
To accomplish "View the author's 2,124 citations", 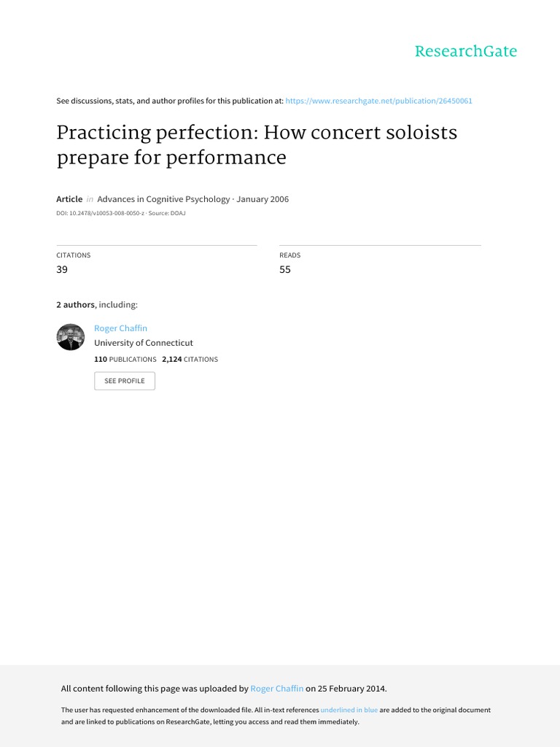I will pyautogui.click(x=190, y=359).
